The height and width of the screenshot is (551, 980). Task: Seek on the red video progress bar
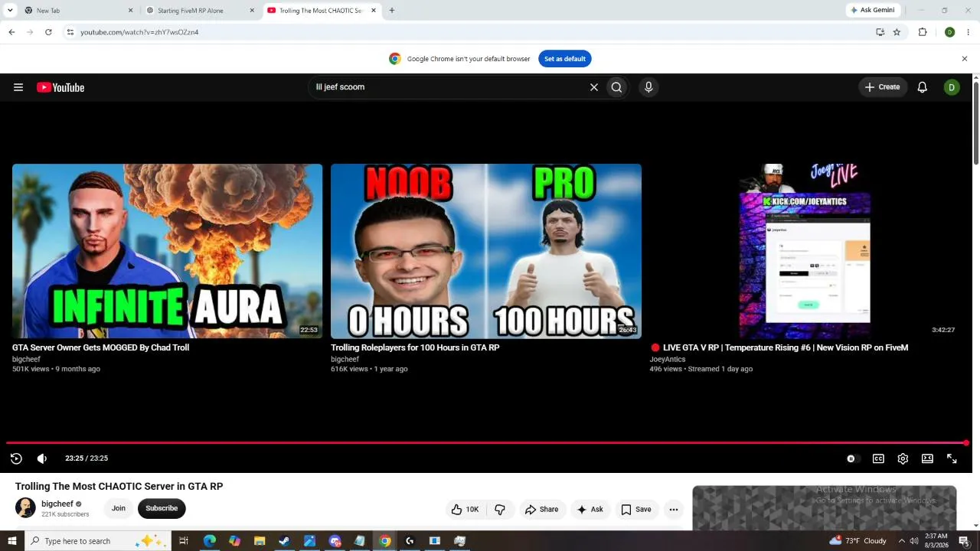pos(486,442)
